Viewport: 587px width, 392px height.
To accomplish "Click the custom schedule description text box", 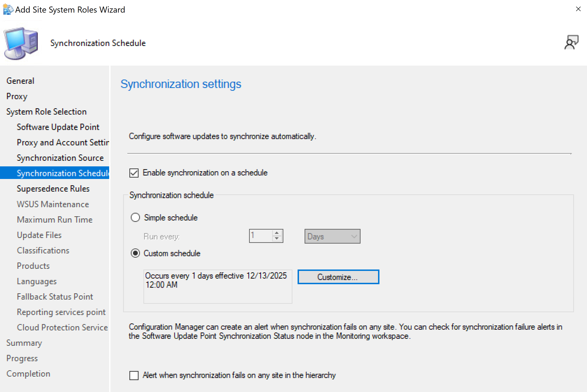I will coord(217,287).
